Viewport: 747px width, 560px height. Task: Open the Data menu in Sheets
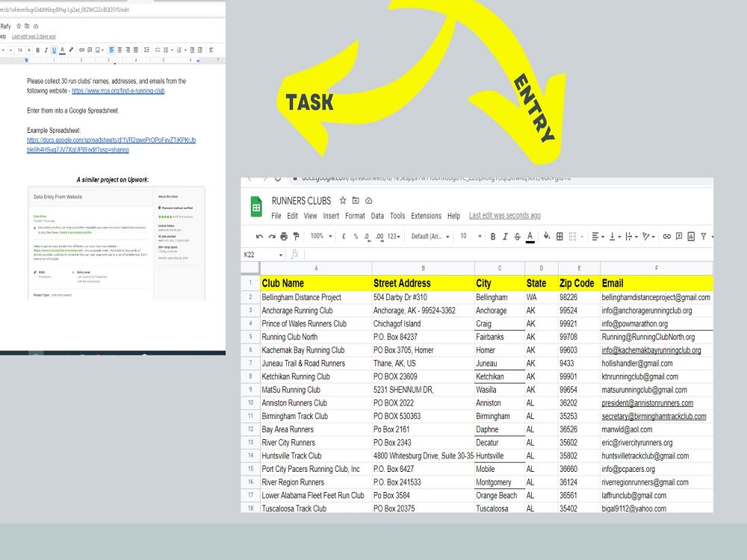(377, 216)
